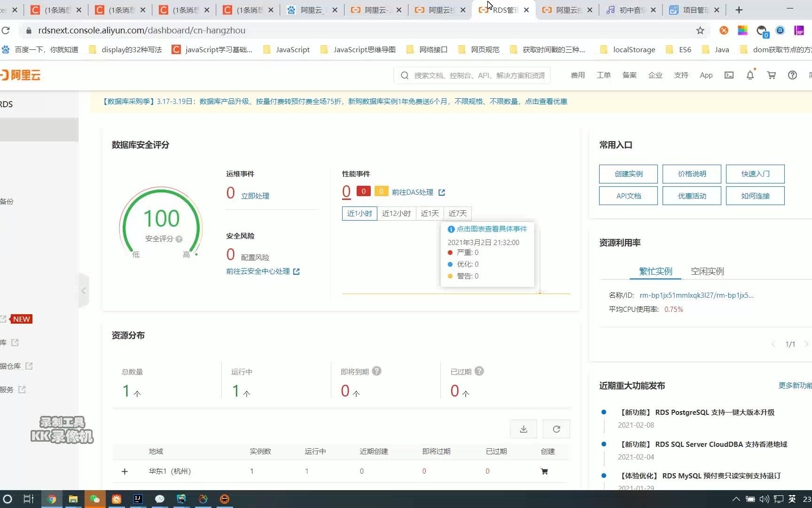Click the cart icon in 华东1 row
This screenshot has height=508, width=812.
[544, 471]
